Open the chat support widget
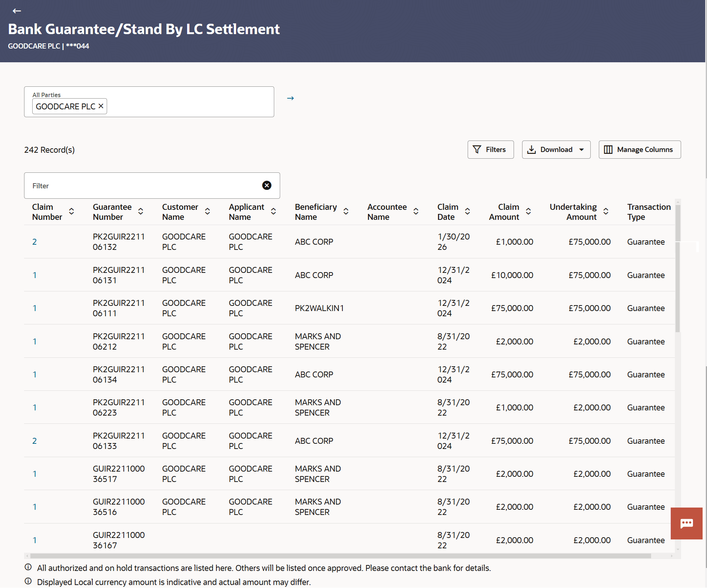Screen dimensions: 707x588 (x=687, y=523)
